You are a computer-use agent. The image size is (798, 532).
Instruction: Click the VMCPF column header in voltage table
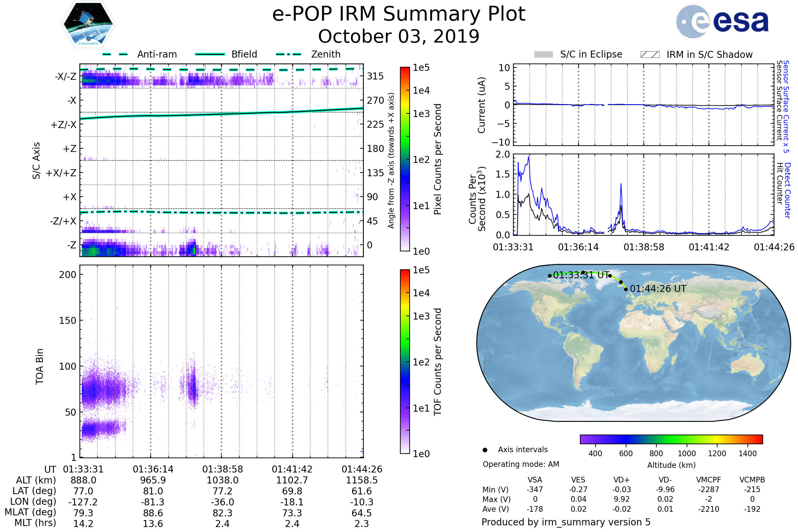[x=709, y=480]
